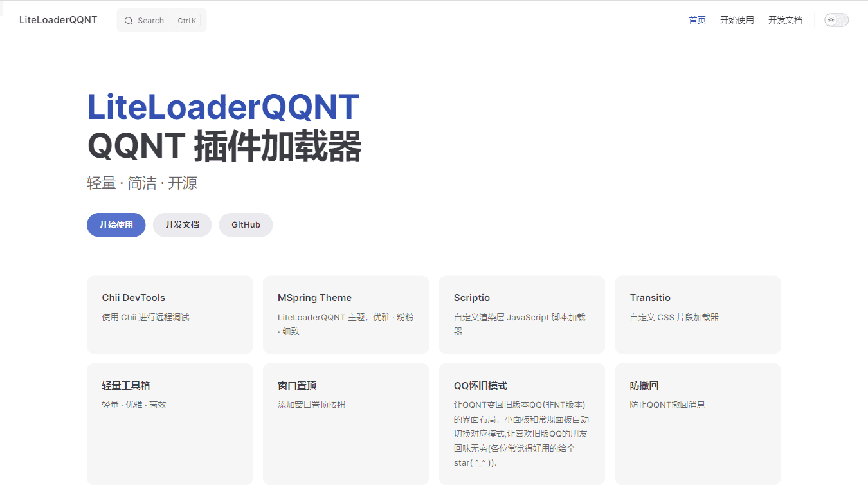868x494 pixels.
Task: Open the MSpring Theme card
Action: coord(346,315)
